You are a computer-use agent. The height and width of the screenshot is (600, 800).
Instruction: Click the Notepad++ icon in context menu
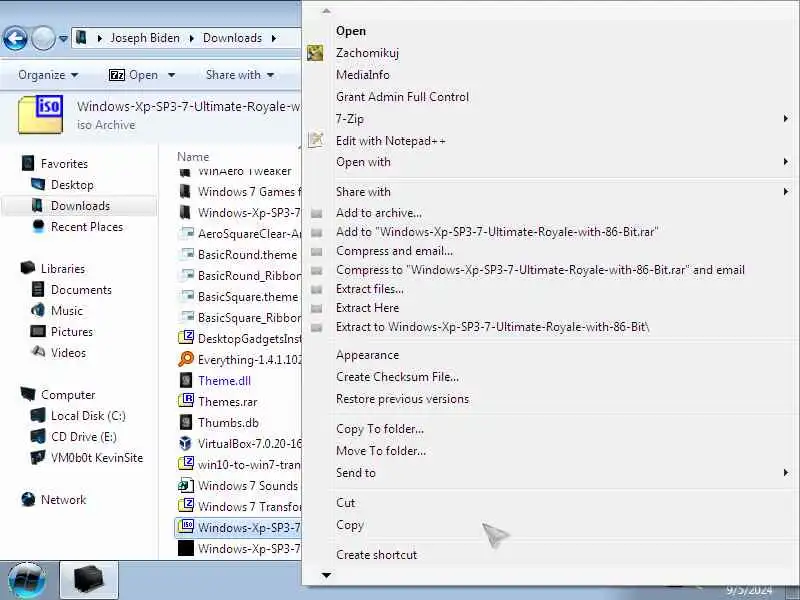pyautogui.click(x=316, y=140)
